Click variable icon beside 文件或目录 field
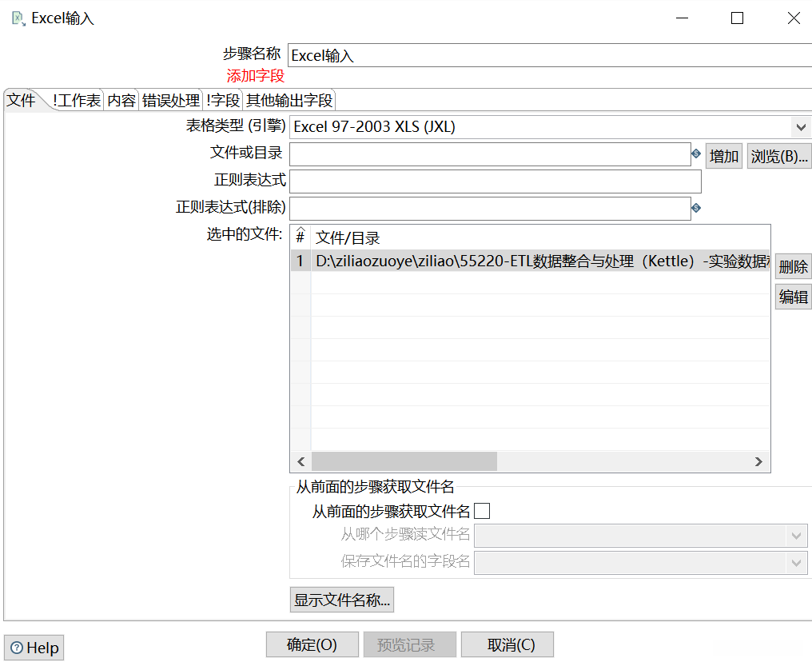This screenshot has height=662, width=812. pyautogui.click(x=696, y=154)
